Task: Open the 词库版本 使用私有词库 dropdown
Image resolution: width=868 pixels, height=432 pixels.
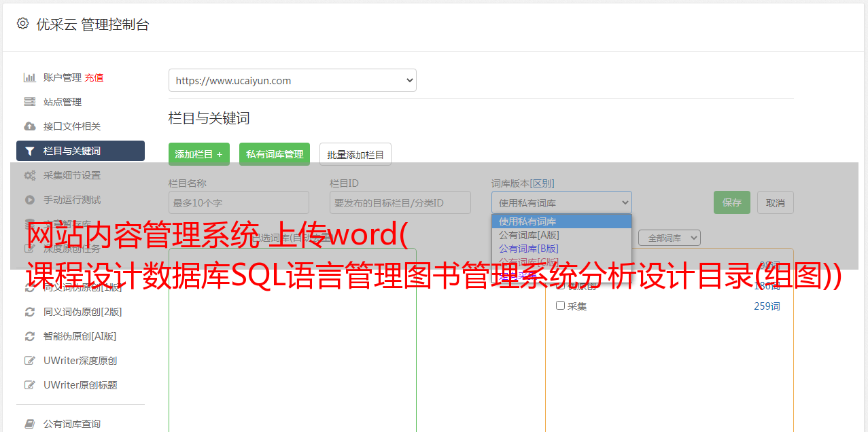Action: tap(561, 202)
